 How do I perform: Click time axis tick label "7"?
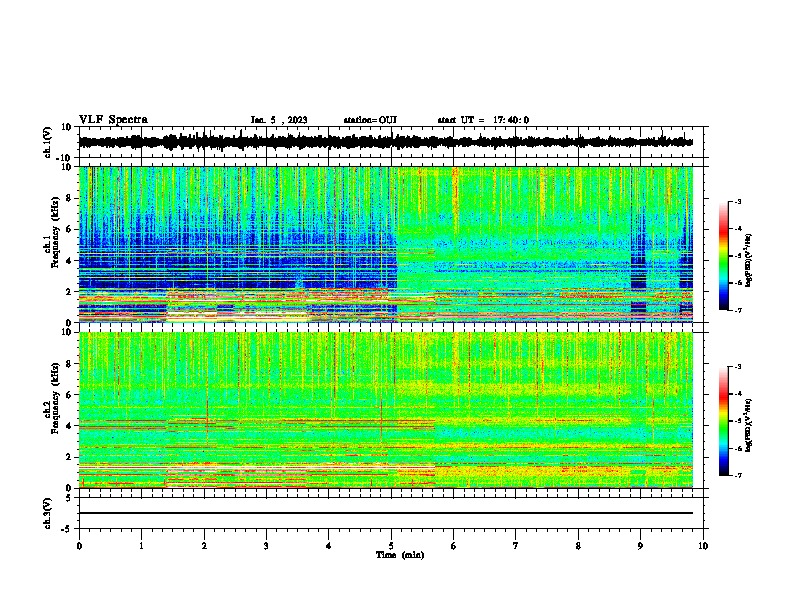tap(516, 546)
